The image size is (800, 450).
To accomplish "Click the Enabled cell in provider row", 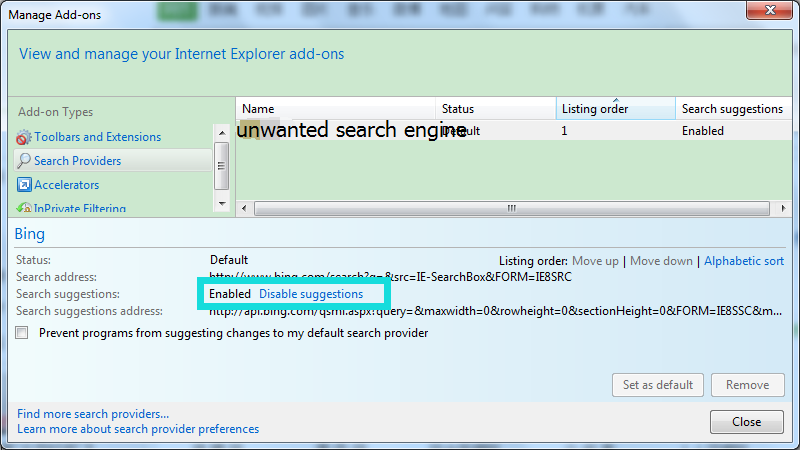I will click(703, 131).
